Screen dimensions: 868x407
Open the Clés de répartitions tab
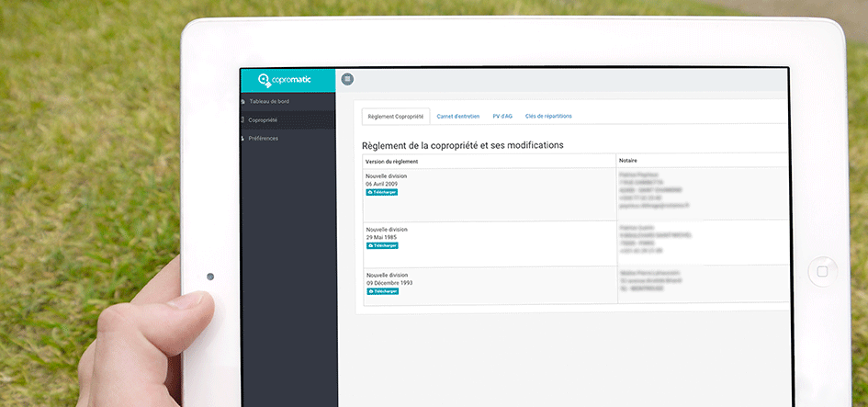click(548, 117)
